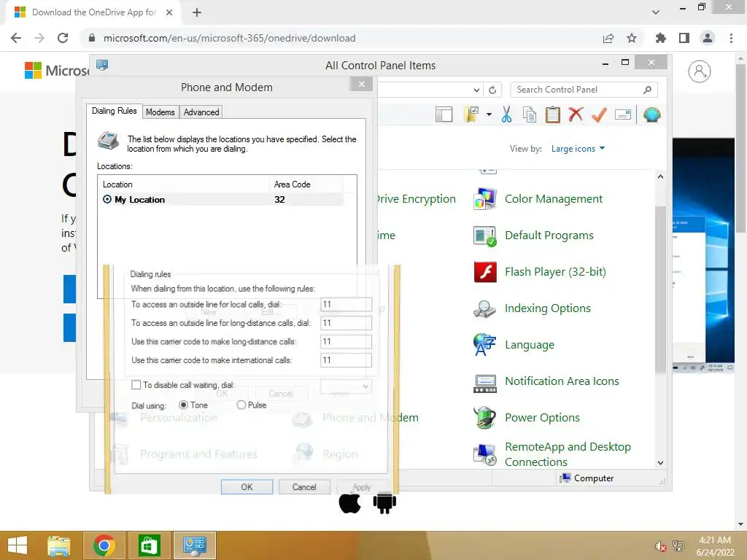
Task: Open Chrome's extensions puzzle icon
Action: point(661,38)
